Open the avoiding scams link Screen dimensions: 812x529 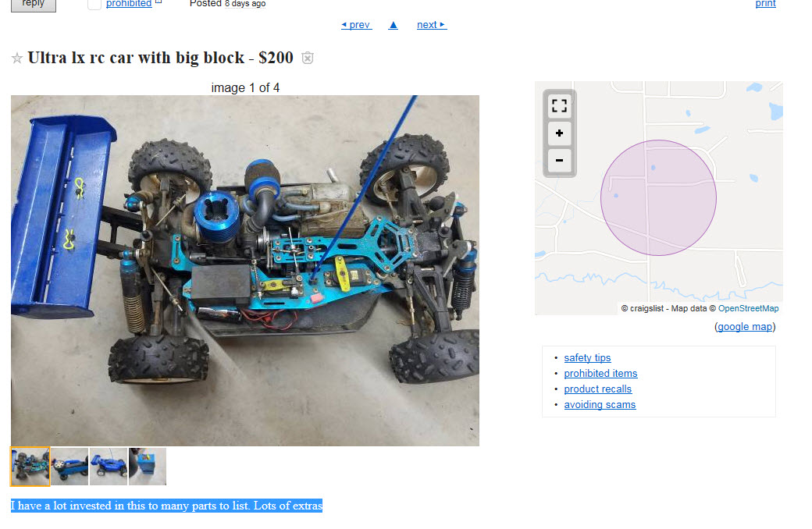[600, 404]
